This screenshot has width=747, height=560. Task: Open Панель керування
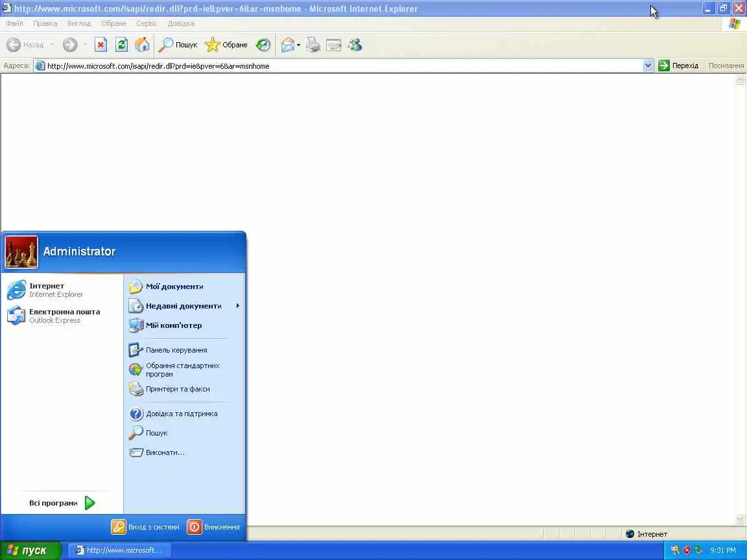tap(185, 350)
